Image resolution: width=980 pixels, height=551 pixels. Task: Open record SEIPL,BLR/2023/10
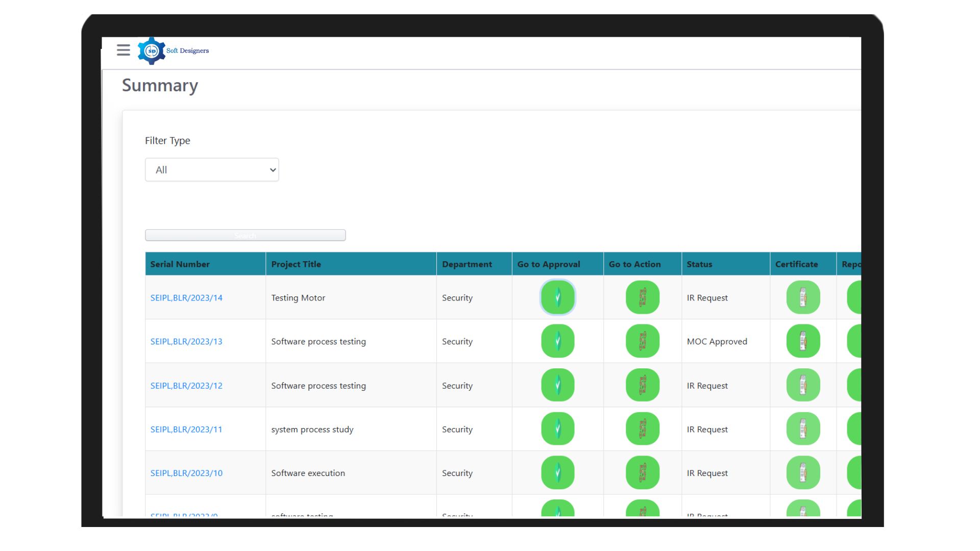tap(186, 473)
